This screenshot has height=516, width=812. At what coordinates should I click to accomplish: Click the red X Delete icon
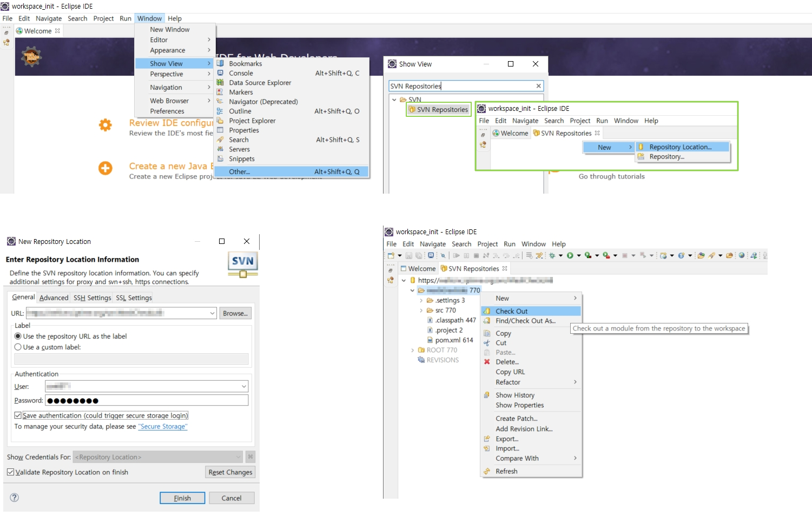pyautogui.click(x=487, y=362)
